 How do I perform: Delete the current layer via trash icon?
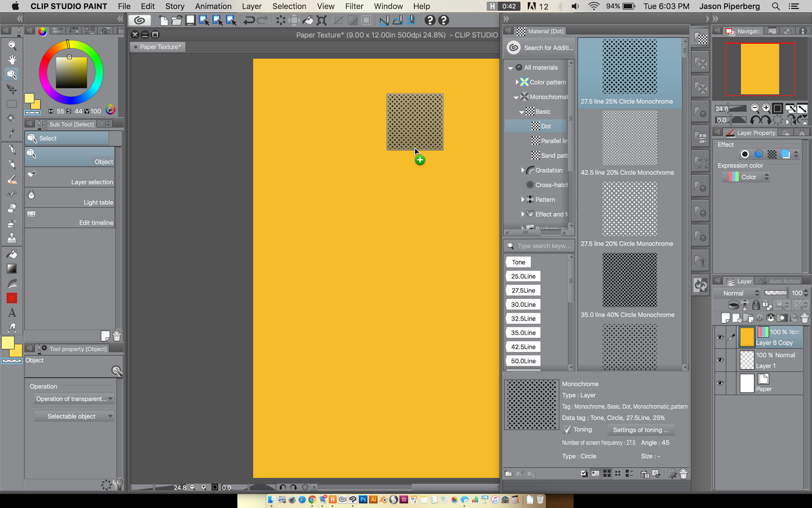coord(804,317)
